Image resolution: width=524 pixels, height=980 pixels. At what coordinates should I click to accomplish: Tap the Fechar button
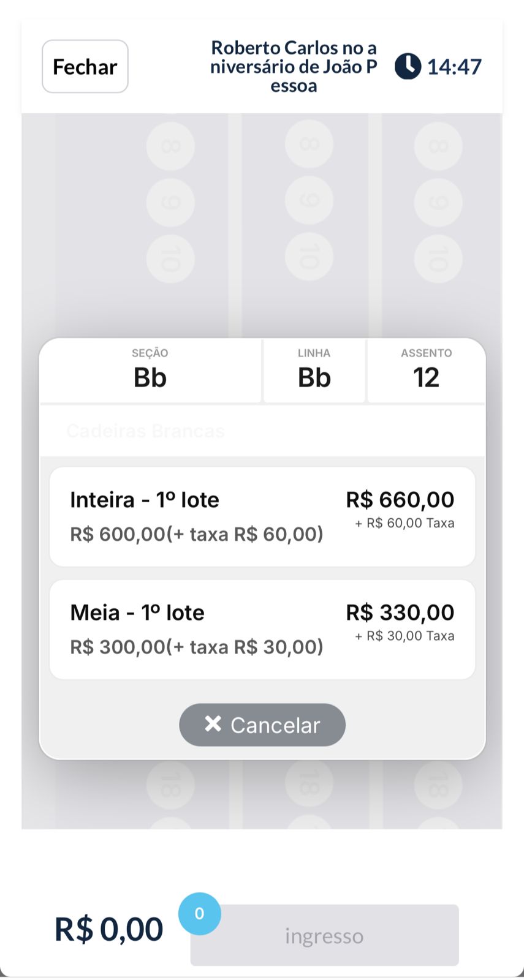click(x=85, y=67)
